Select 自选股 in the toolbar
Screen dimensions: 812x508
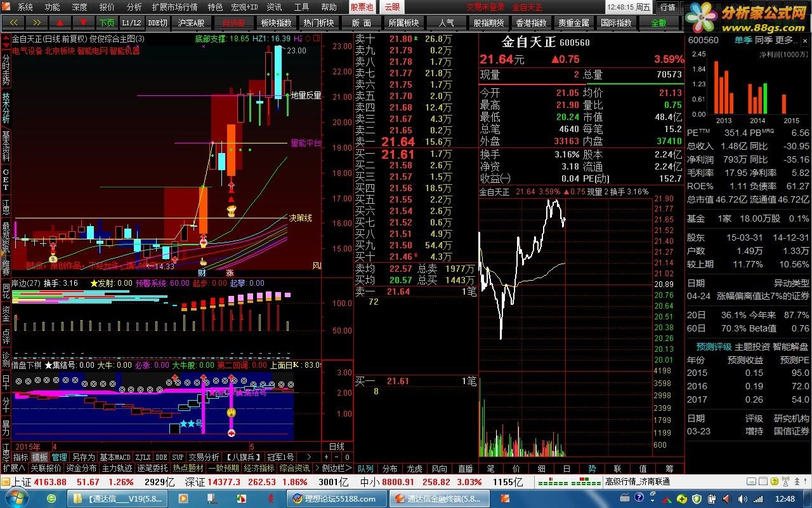[x=233, y=22]
